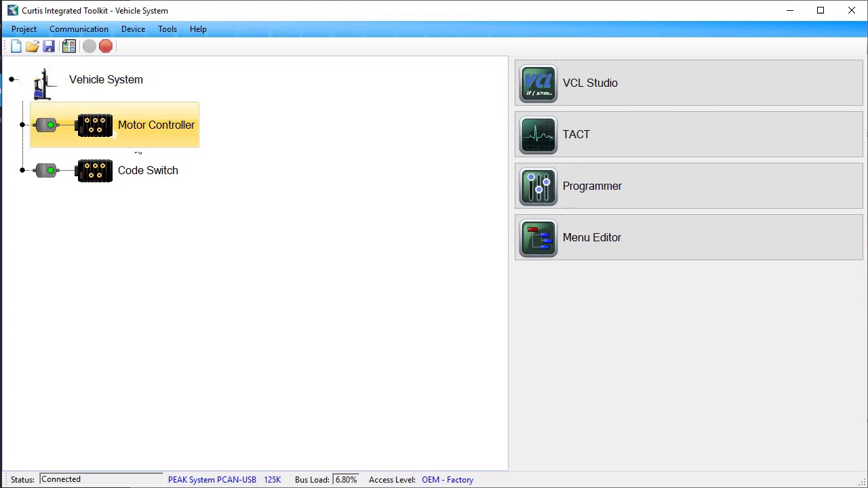This screenshot has width=868, height=488.
Task: Click the Connected status field
Action: [100, 479]
